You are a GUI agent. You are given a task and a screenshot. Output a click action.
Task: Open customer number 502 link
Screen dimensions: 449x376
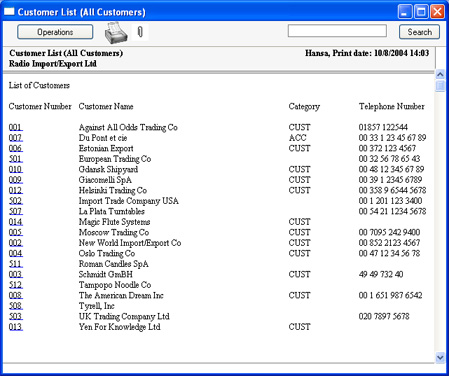pos(16,201)
